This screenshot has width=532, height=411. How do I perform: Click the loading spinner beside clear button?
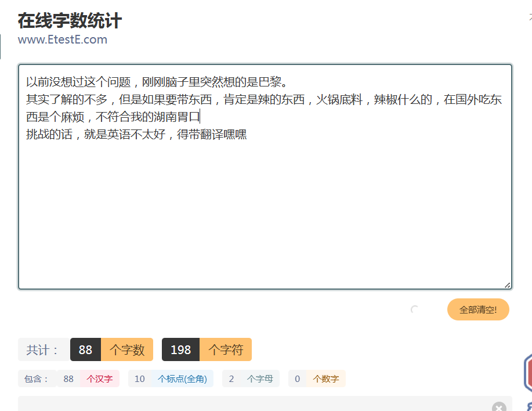(x=415, y=309)
